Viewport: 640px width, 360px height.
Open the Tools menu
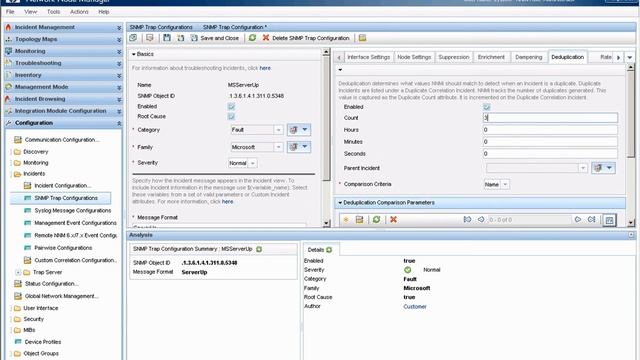point(53,12)
